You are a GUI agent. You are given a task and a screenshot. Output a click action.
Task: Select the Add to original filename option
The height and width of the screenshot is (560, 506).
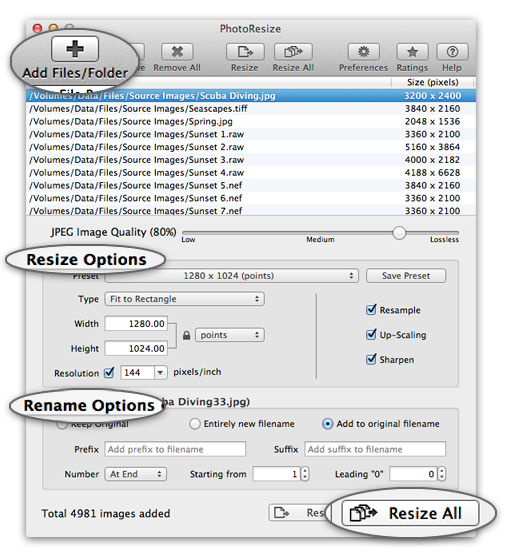pos(327,424)
